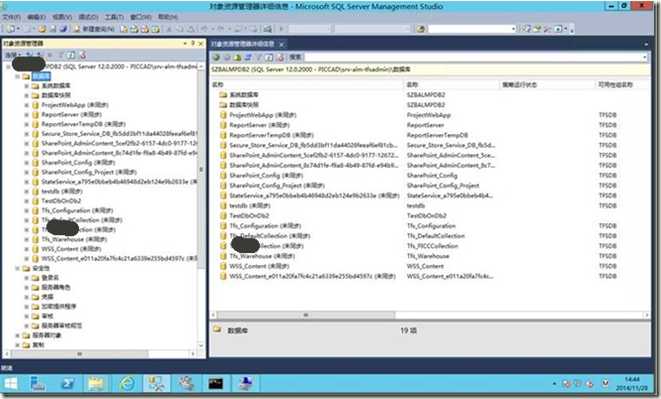661x399 pixels.
Task: Click the Synchronize icon in details toolbar
Action: tap(248, 57)
